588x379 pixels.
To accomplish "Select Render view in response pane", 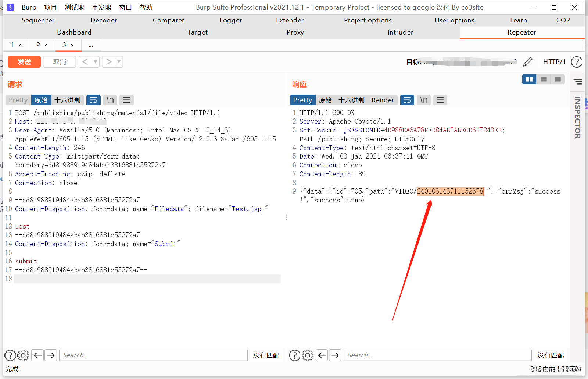I will [383, 100].
